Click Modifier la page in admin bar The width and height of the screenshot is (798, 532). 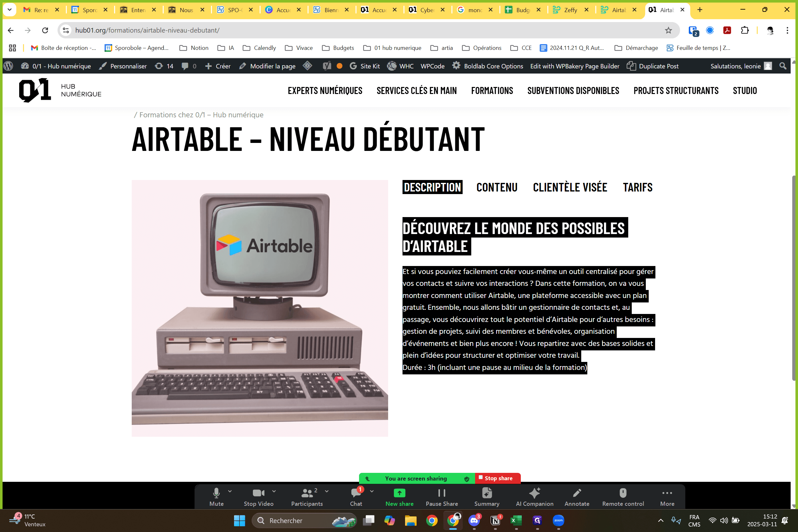[x=267, y=66]
